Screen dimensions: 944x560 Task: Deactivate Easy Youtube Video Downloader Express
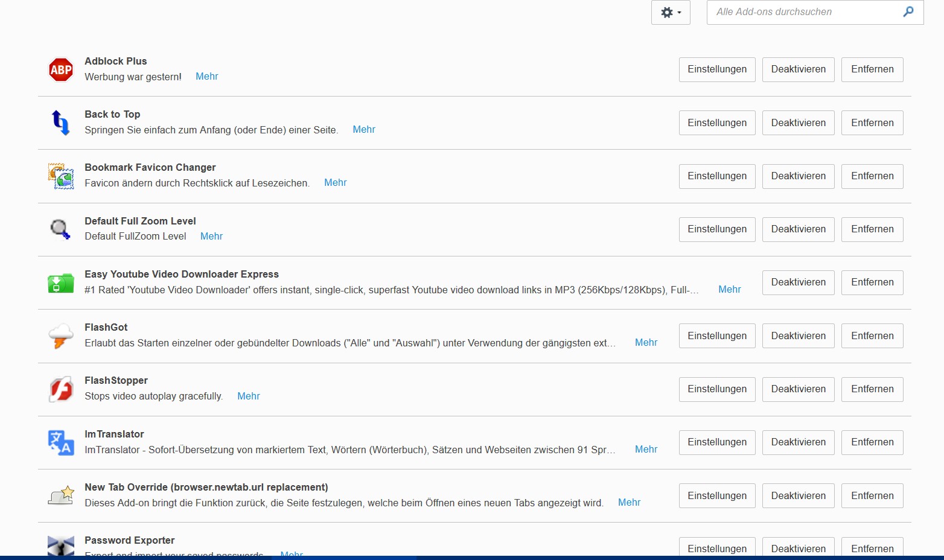click(x=799, y=282)
